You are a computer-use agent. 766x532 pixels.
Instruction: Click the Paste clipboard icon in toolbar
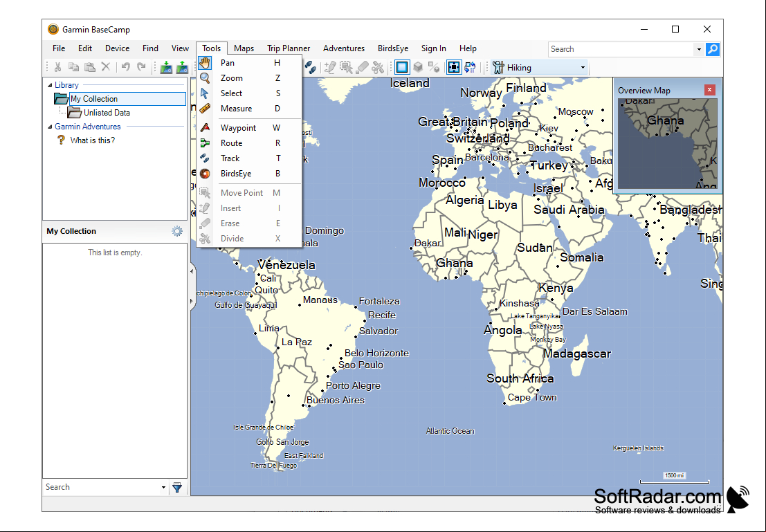pyautogui.click(x=90, y=67)
